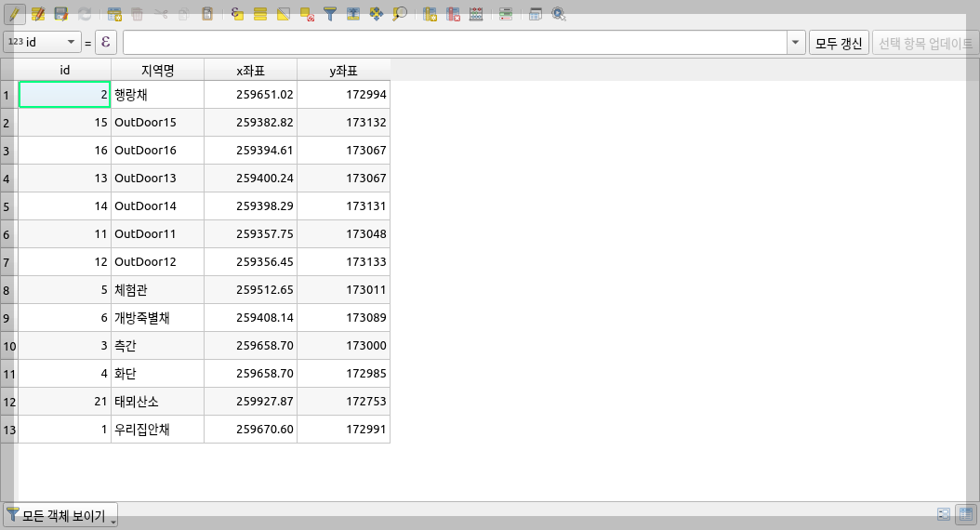Paste features from clipboard

[x=206, y=14]
